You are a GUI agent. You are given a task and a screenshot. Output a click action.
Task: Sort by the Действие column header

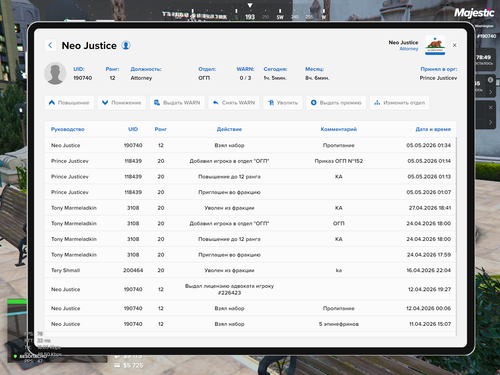tap(229, 129)
